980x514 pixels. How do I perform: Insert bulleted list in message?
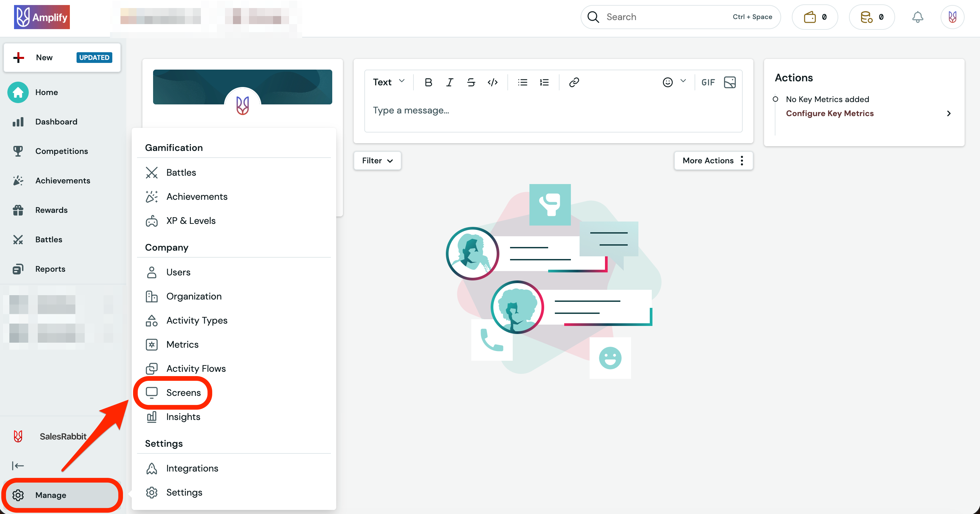click(523, 82)
